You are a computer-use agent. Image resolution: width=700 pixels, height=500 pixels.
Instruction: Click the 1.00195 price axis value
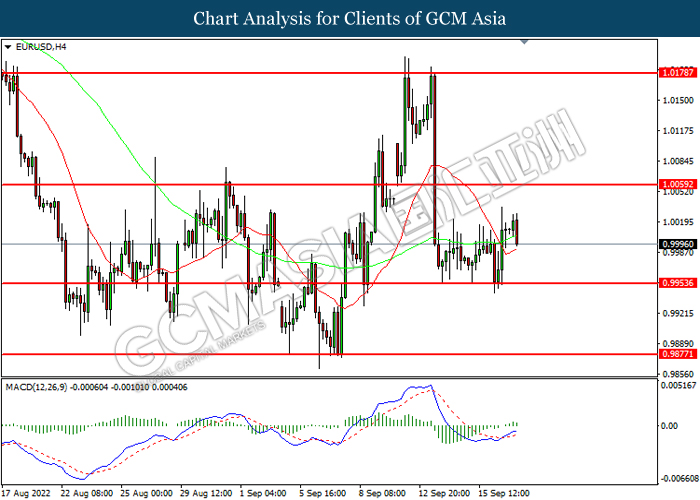pos(678,222)
